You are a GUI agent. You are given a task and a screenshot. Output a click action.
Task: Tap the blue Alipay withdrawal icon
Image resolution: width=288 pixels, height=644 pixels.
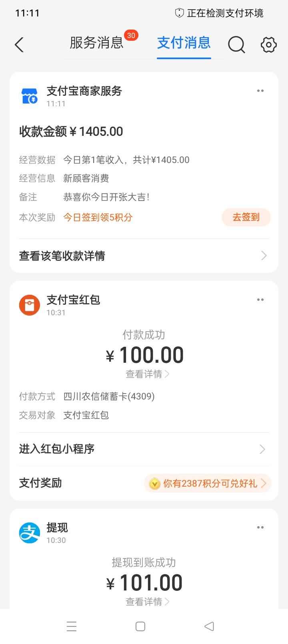(x=30, y=533)
